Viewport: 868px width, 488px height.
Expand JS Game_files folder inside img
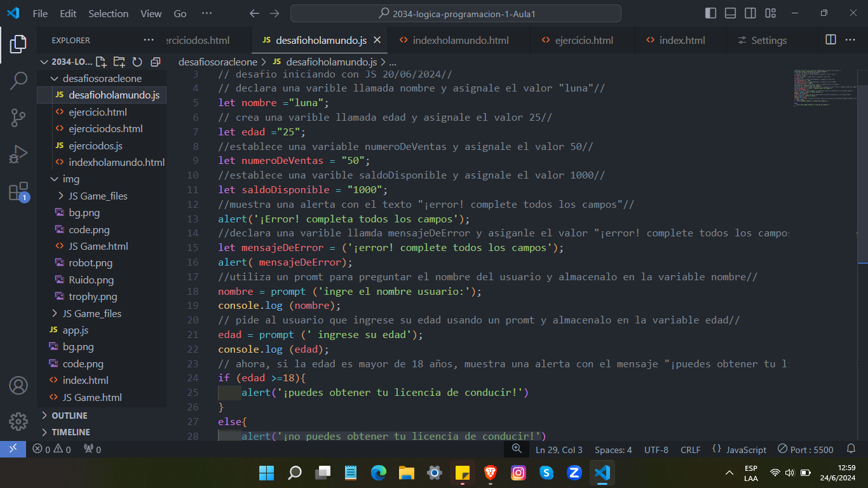click(x=102, y=196)
